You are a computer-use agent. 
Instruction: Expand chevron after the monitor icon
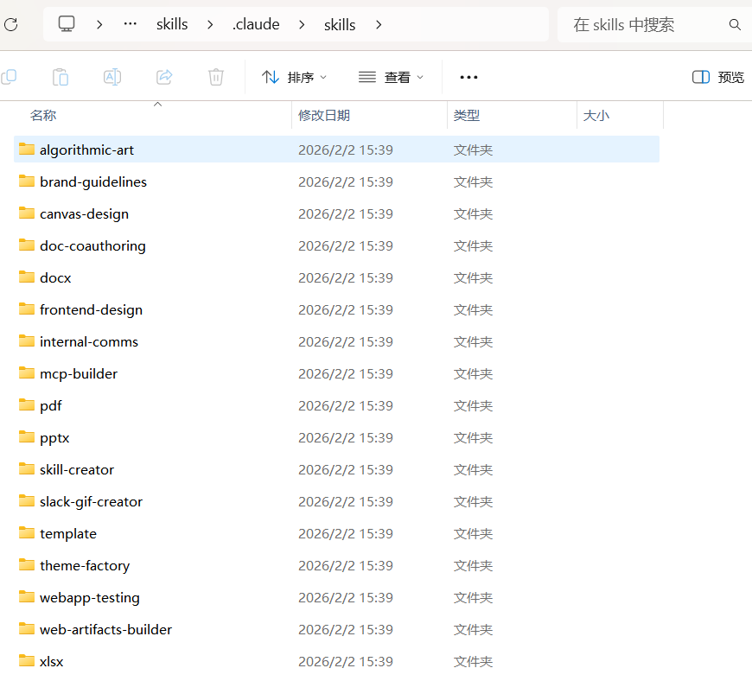coord(99,24)
